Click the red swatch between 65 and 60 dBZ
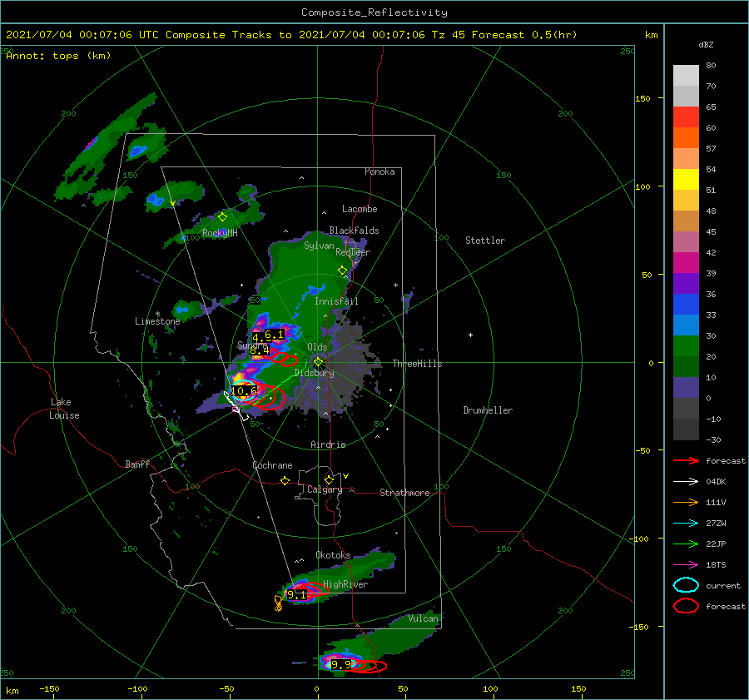Image resolution: width=749 pixels, height=700 pixels. coord(686,117)
